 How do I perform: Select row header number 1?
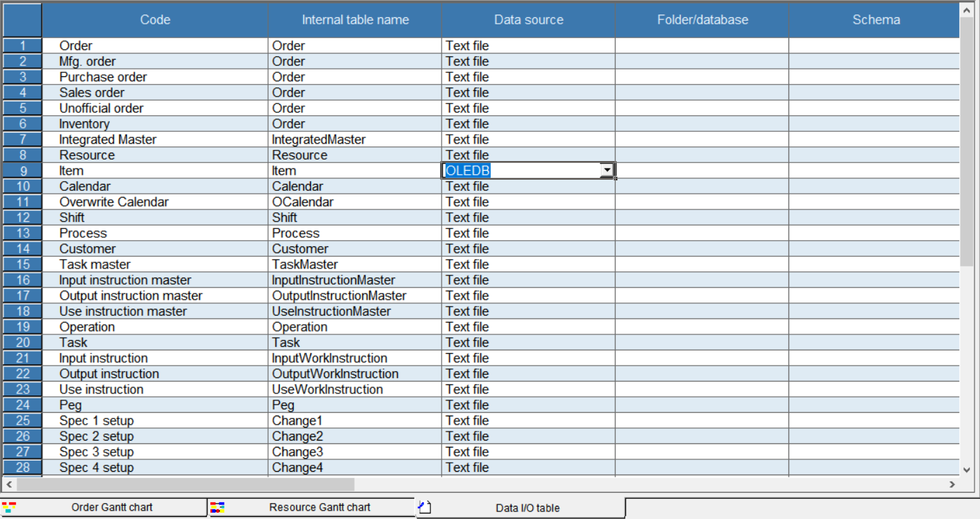click(x=22, y=46)
